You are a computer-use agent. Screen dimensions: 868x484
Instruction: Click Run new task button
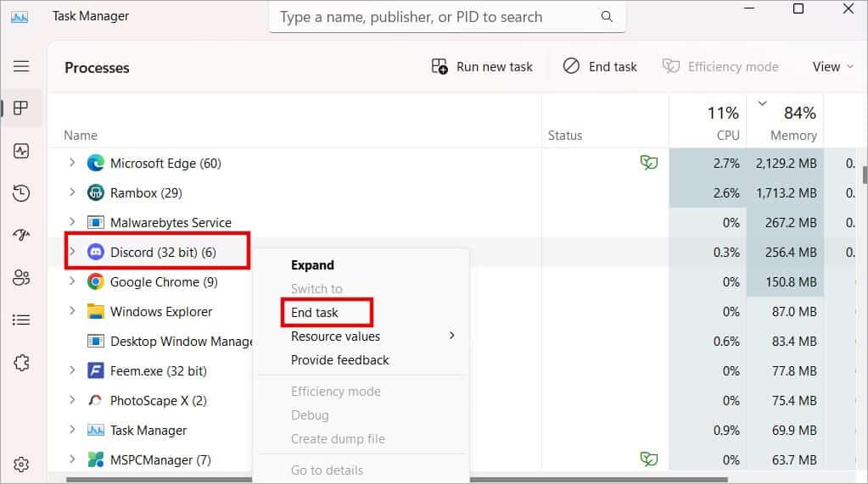click(482, 67)
